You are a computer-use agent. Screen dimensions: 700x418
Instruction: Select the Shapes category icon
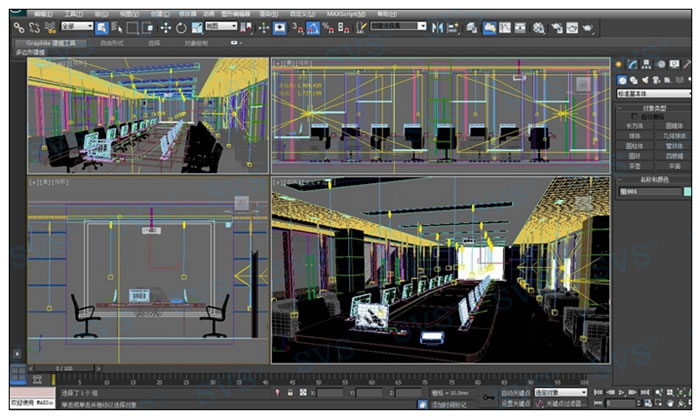pos(633,80)
